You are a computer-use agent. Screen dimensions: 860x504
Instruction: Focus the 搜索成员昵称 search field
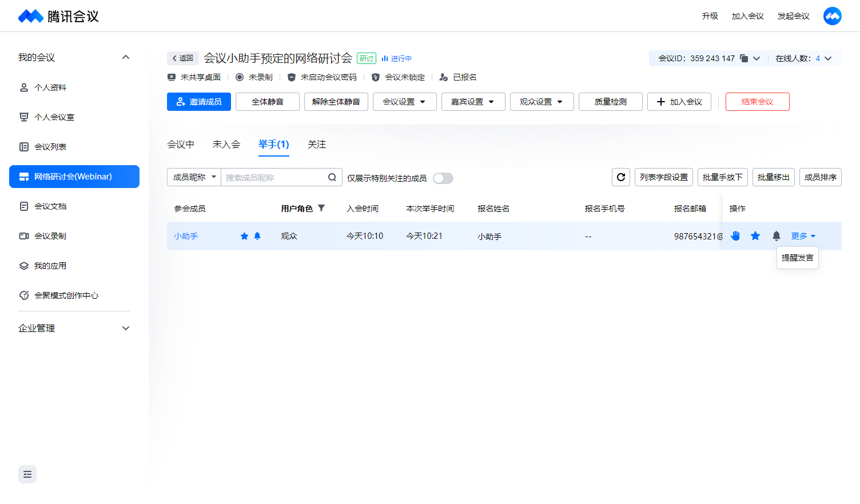point(274,177)
